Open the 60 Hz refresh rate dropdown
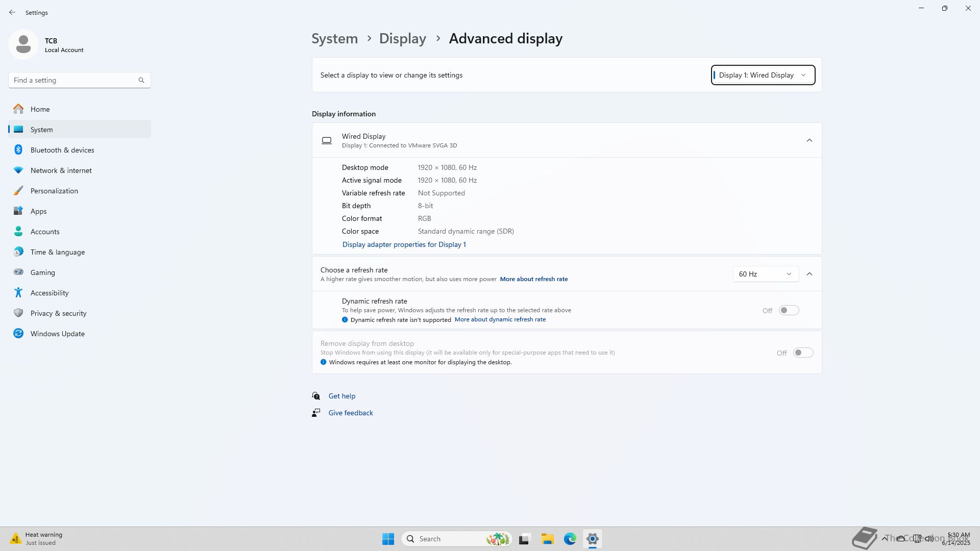This screenshot has height=551, width=980. (x=765, y=274)
